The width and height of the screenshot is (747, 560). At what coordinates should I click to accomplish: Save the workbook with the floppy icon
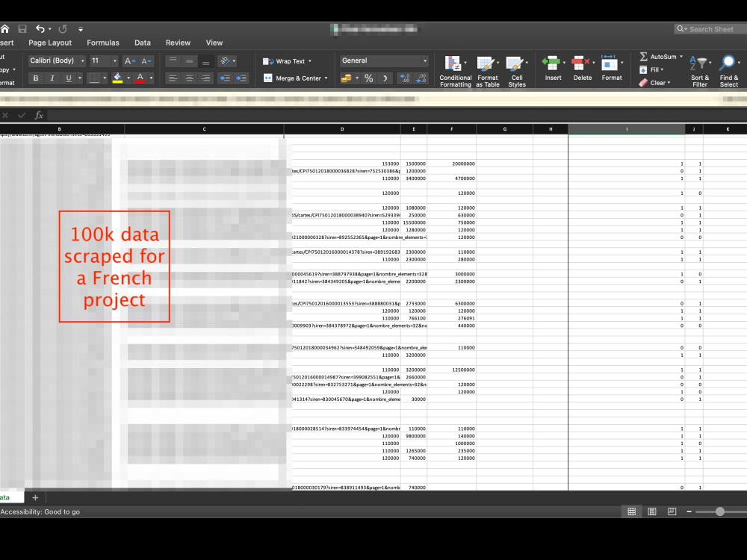[22, 29]
